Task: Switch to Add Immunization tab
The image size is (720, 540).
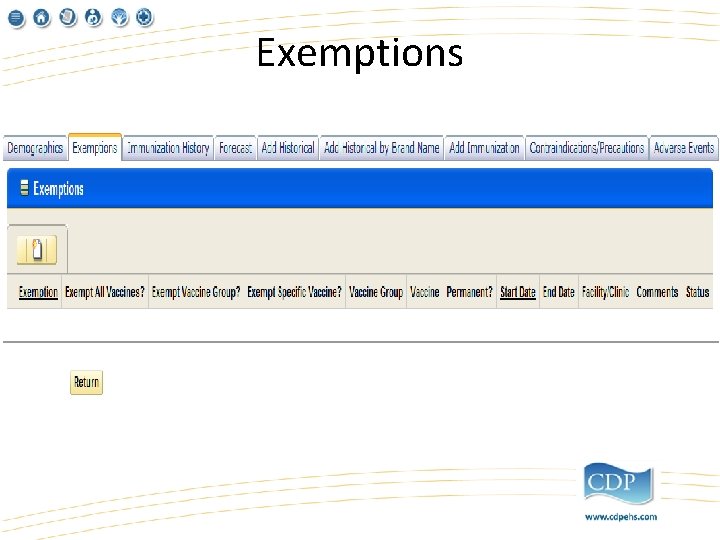Action: pyautogui.click(x=484, y=148)
